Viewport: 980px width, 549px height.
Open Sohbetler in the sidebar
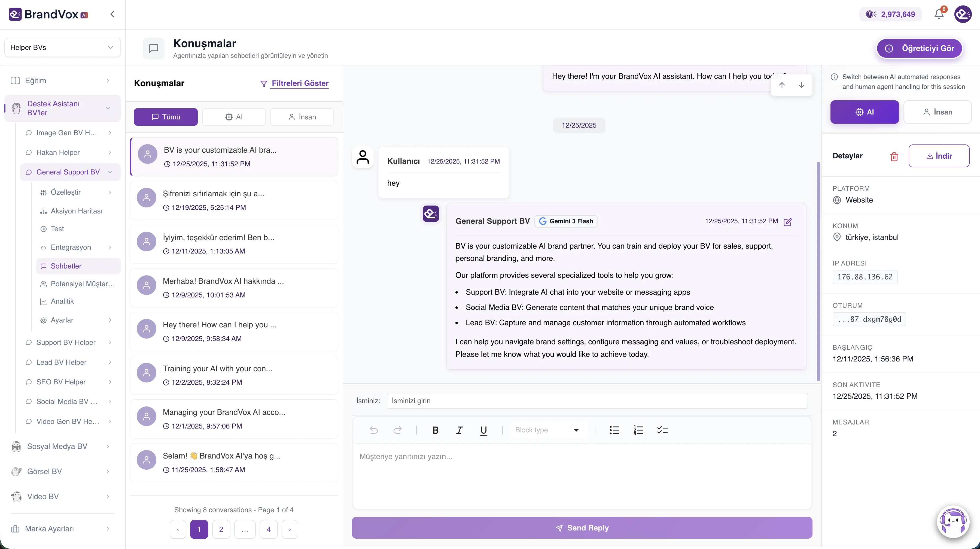(78, 266)
